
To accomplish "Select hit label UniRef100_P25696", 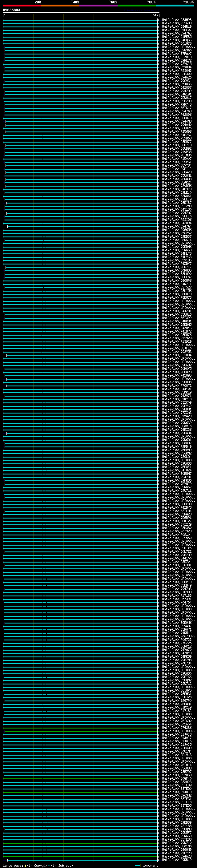I will pos(176,132).
